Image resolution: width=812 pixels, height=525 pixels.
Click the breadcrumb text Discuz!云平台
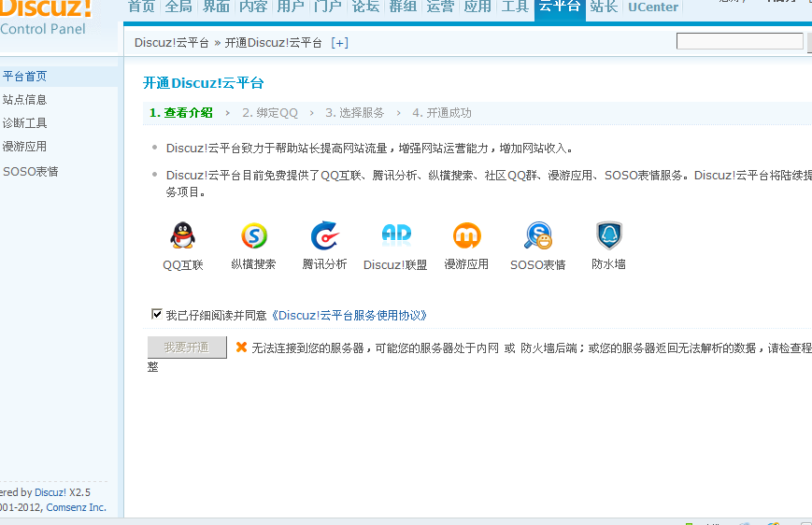171,43
